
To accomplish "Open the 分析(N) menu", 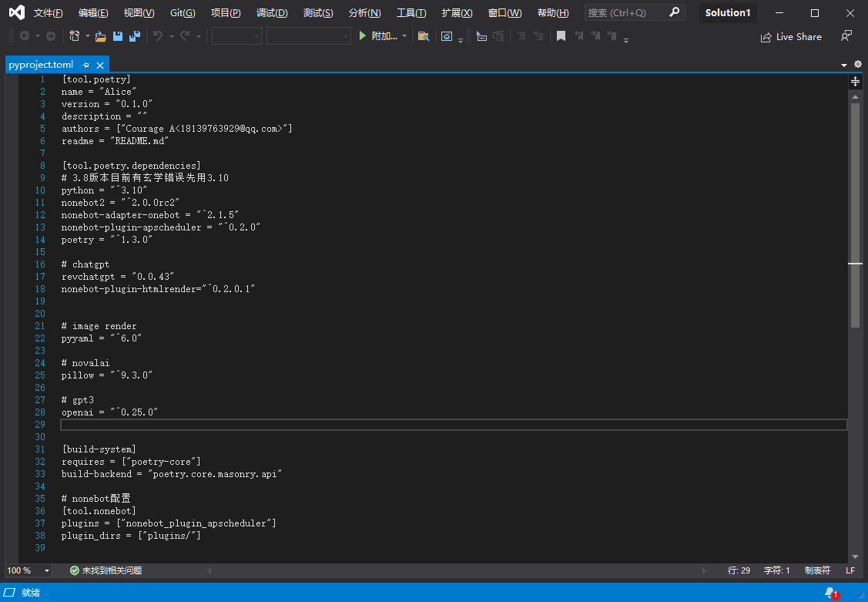I will click(364, 13).
